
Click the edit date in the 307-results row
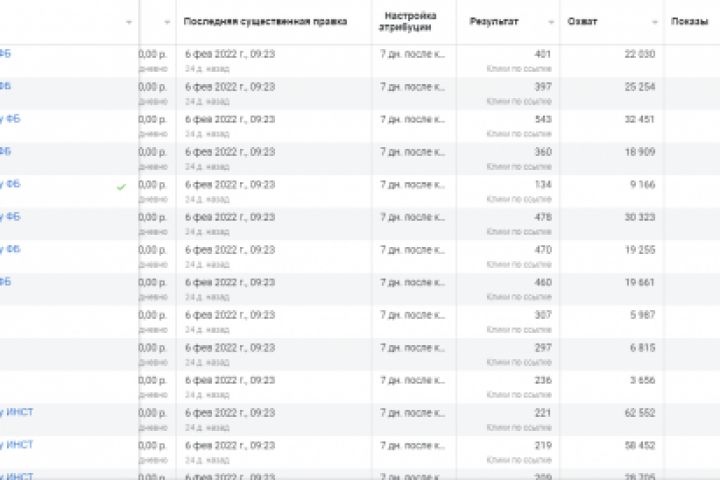(230, 314)
